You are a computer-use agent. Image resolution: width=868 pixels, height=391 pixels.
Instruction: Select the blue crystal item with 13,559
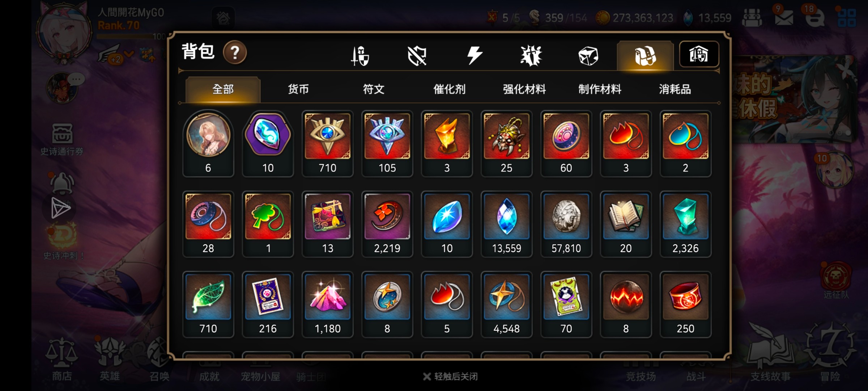(507, 224)
